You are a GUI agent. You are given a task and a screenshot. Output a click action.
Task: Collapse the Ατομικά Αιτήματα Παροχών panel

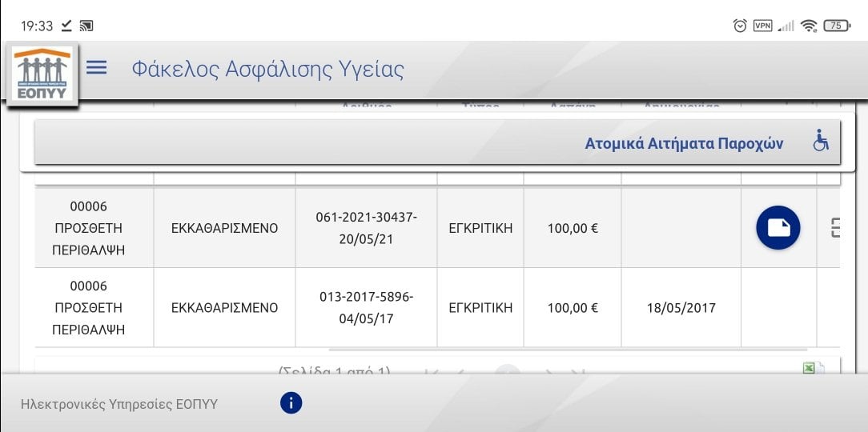[x=437, y=142]
